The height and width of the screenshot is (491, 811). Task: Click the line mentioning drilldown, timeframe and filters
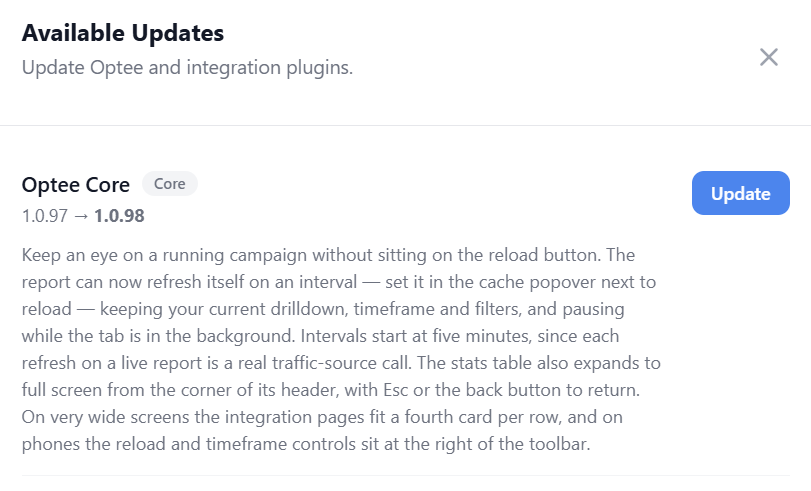(x=323, y=309)
